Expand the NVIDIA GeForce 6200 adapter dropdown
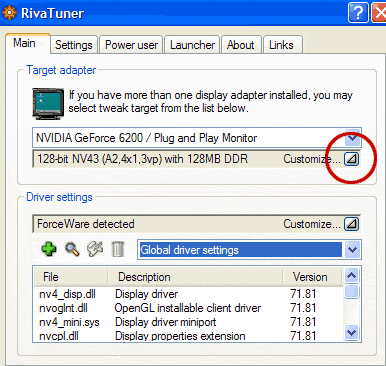The height and width of the screenshot is (366, 386). pyautogui.click(x=352, y=138)
